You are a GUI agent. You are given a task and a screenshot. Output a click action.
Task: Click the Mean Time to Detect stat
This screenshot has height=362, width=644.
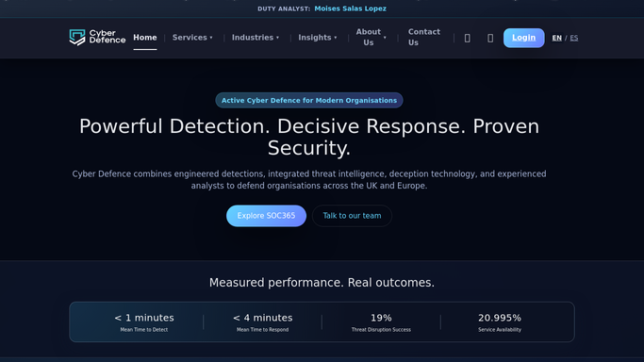[144, 322]
